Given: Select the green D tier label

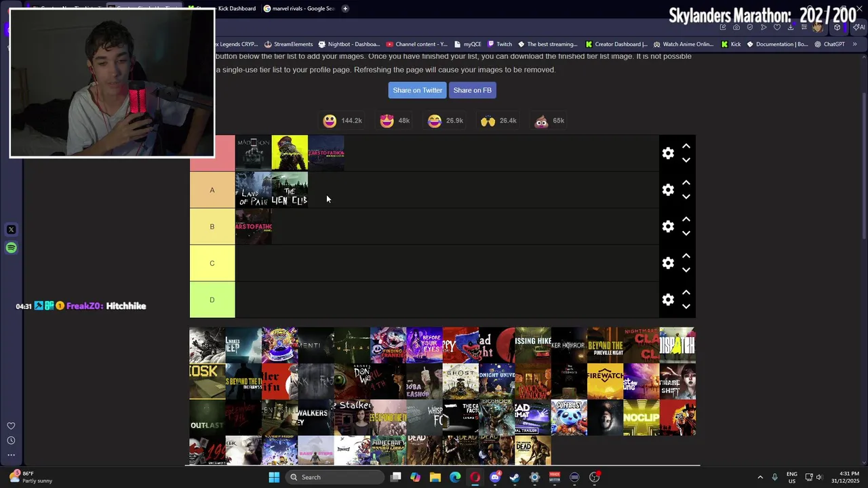Looking at the screenshot, I should click(x=212, y=300).
